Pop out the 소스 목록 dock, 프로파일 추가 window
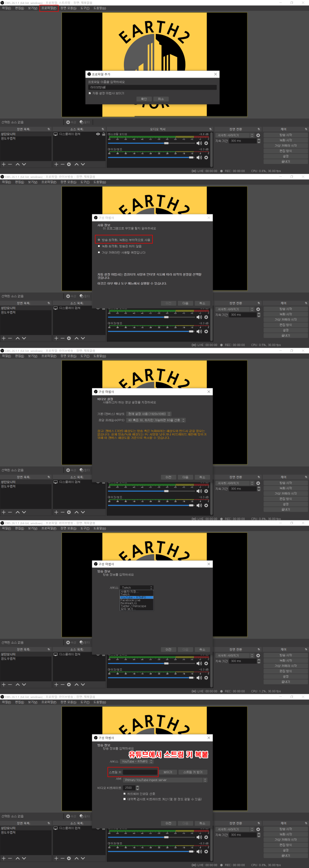Image resolution: width=309 pixels, height=868 pixels. click(x=103, y=129)
